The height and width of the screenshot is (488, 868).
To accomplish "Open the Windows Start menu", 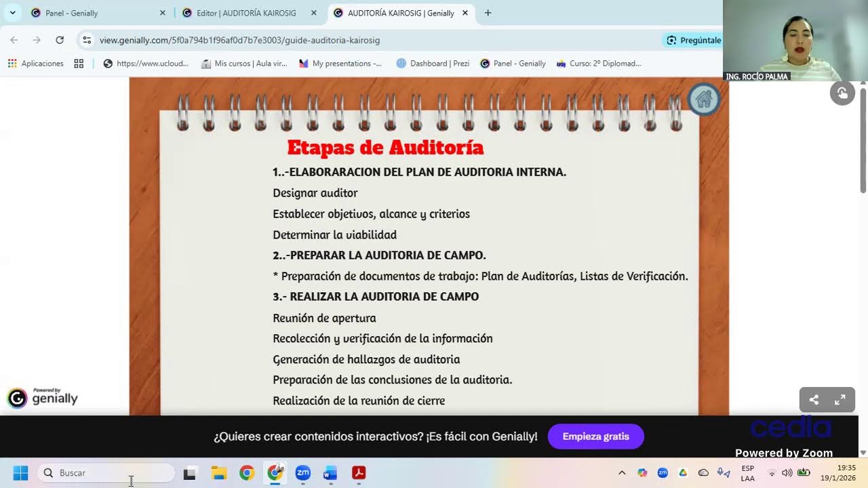I will (21, 472).
